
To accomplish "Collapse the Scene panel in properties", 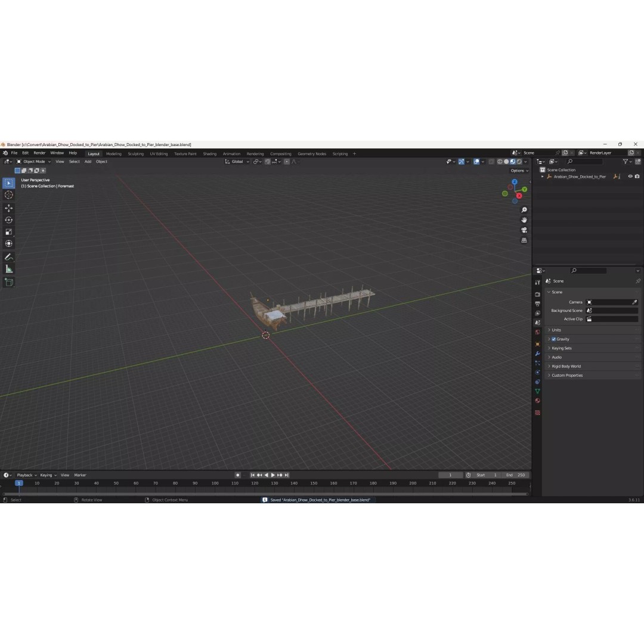I will click(593, 292).
